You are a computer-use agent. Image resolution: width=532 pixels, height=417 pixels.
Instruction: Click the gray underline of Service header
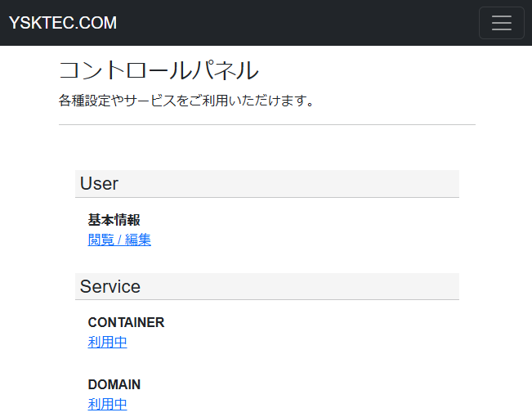(x=267, y=299)
